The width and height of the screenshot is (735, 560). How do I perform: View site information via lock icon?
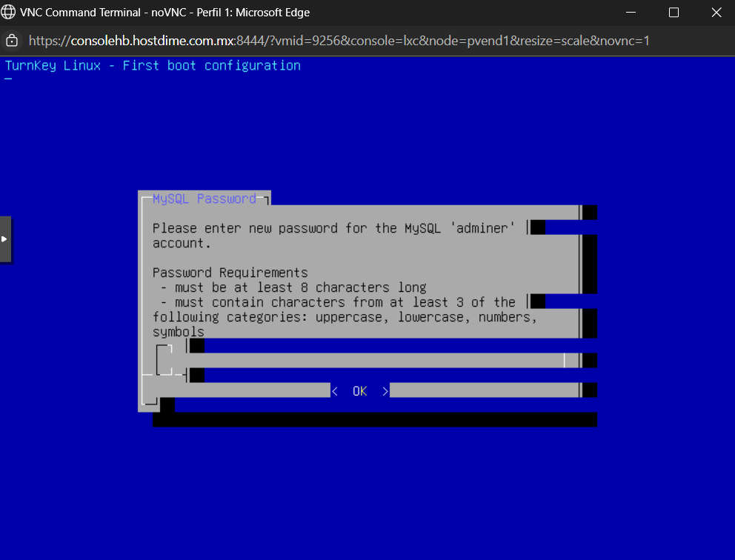coord(12,40)
